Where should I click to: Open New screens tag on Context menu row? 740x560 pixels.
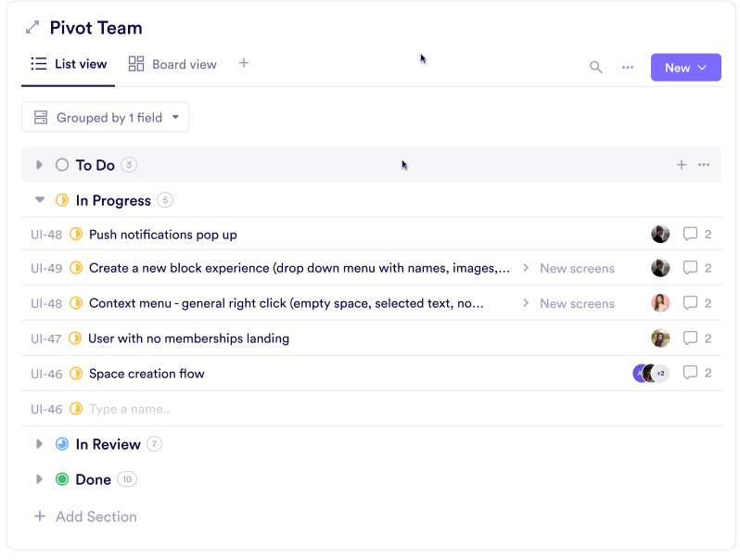click(577, 303)
